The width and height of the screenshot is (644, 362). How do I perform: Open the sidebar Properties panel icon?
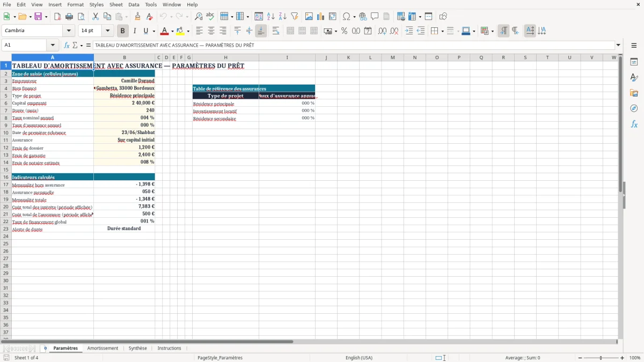coord(634,62)
